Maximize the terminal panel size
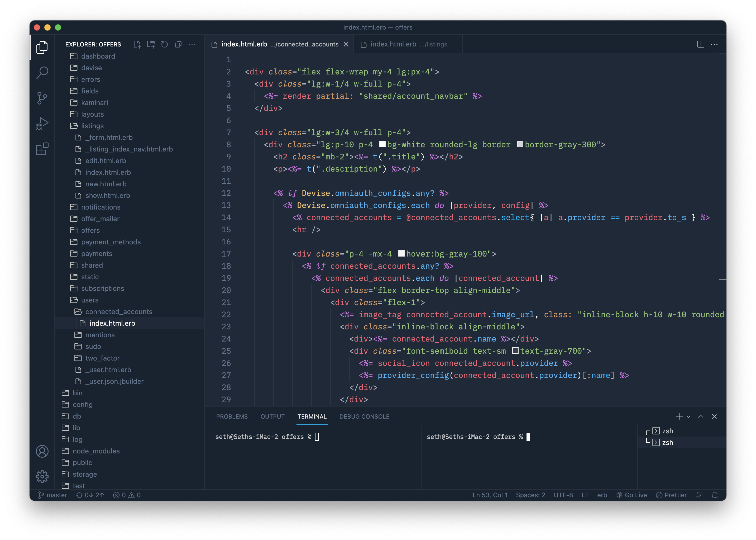This screenshot has height=540, width=756. [x=701, y=416]
